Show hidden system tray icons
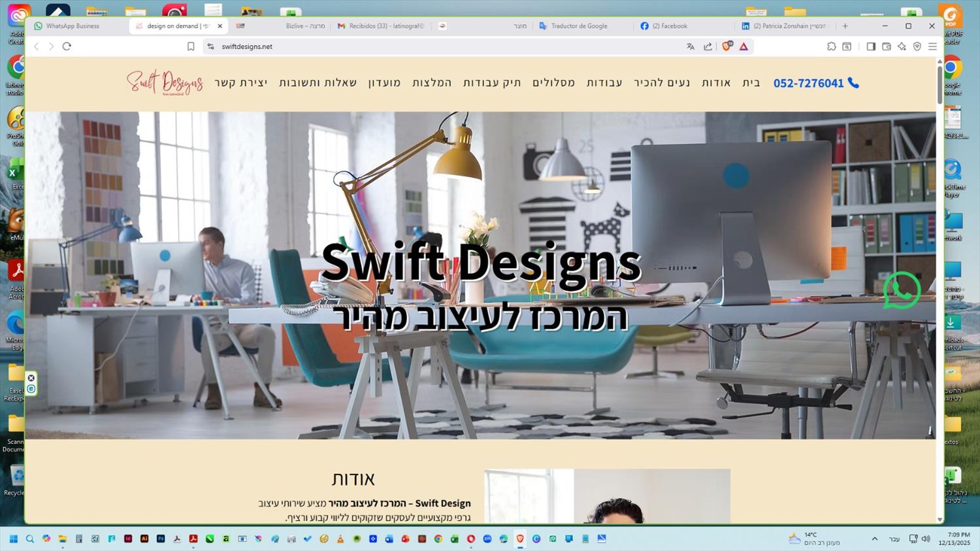 pyautogui.click(x=874, y=539)
